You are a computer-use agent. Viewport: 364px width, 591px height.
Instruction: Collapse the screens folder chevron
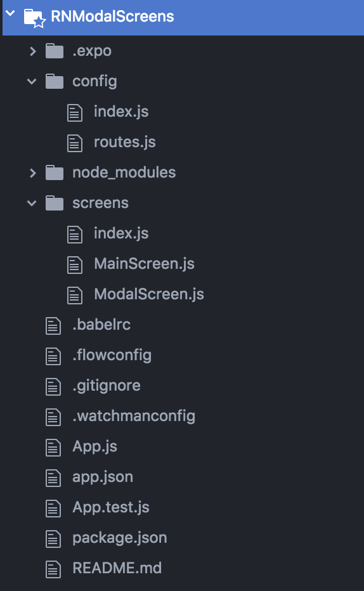32,203
